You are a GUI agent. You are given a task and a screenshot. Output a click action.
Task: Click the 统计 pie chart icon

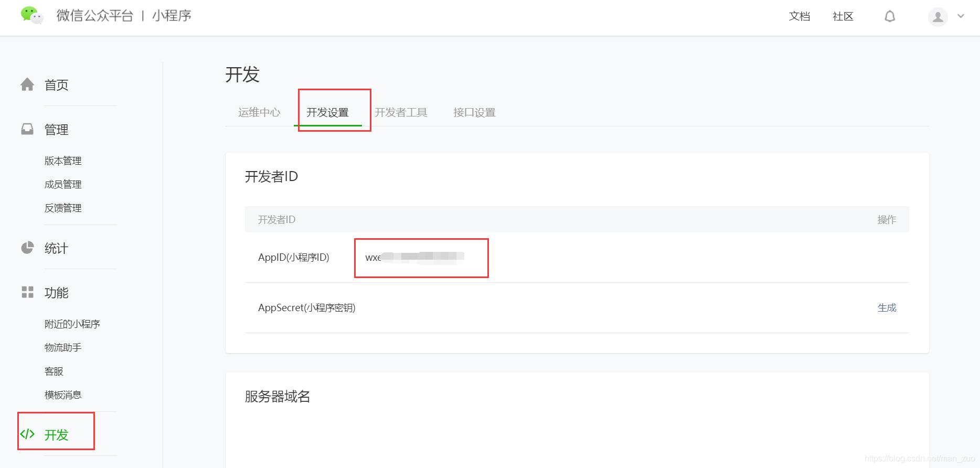[27, 248]
